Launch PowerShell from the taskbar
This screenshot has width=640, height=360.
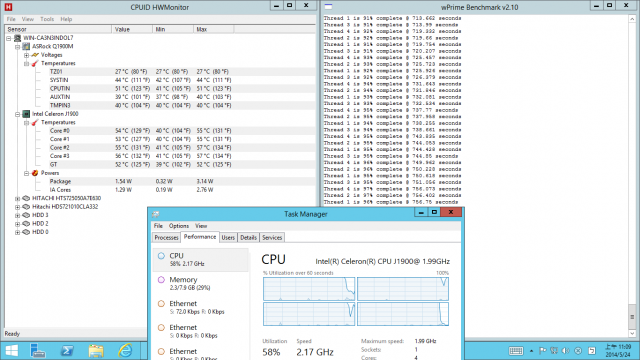click(67, 351)
